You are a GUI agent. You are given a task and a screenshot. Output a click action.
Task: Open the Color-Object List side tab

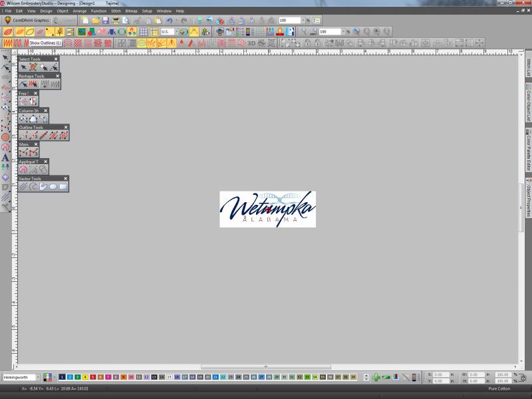click(x=529, y=104)
